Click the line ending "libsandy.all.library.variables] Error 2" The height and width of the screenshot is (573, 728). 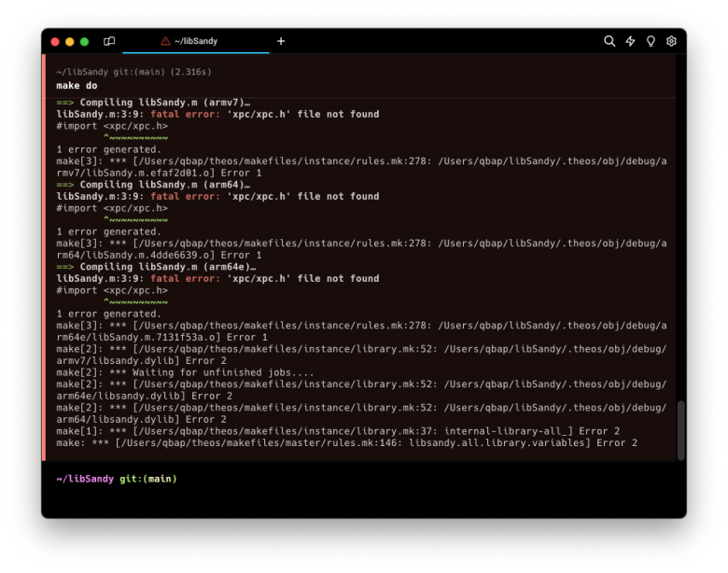(347, 443)
